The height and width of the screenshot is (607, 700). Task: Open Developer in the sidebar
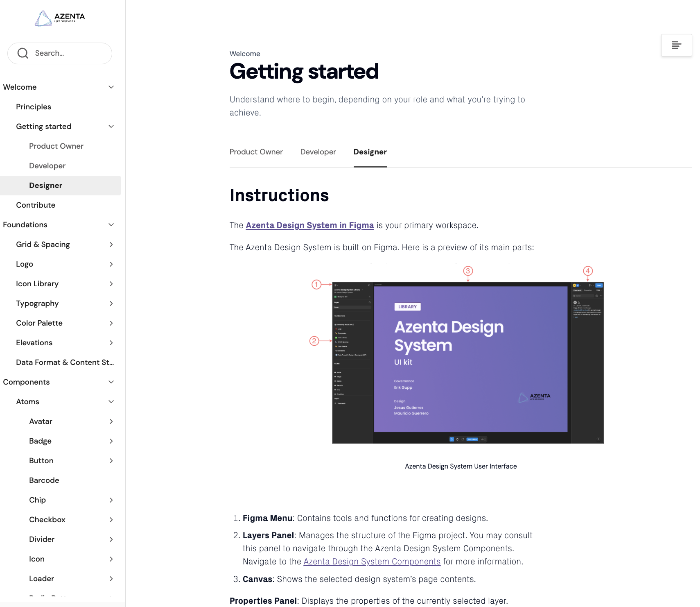click(x=47, y=166)
